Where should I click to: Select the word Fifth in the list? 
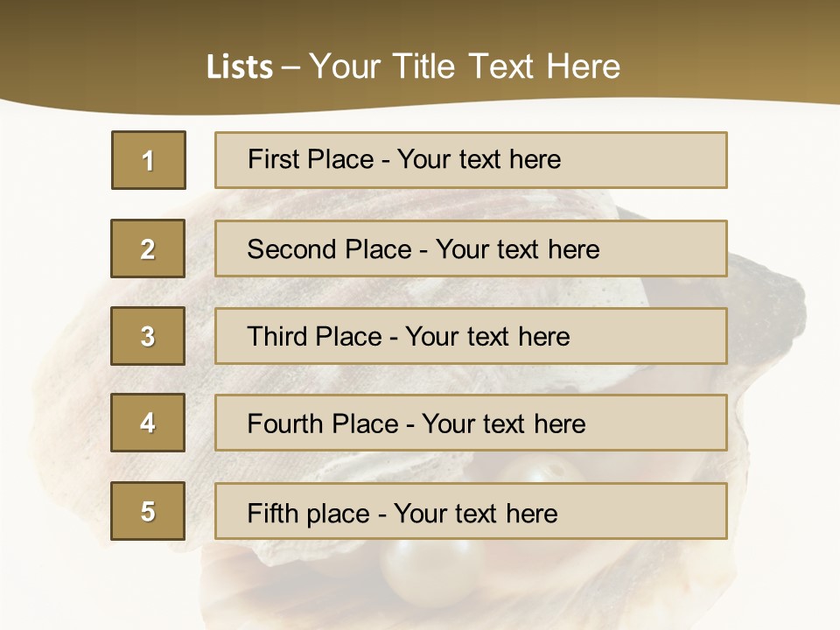pyautogui.click(x=272, y=512)
